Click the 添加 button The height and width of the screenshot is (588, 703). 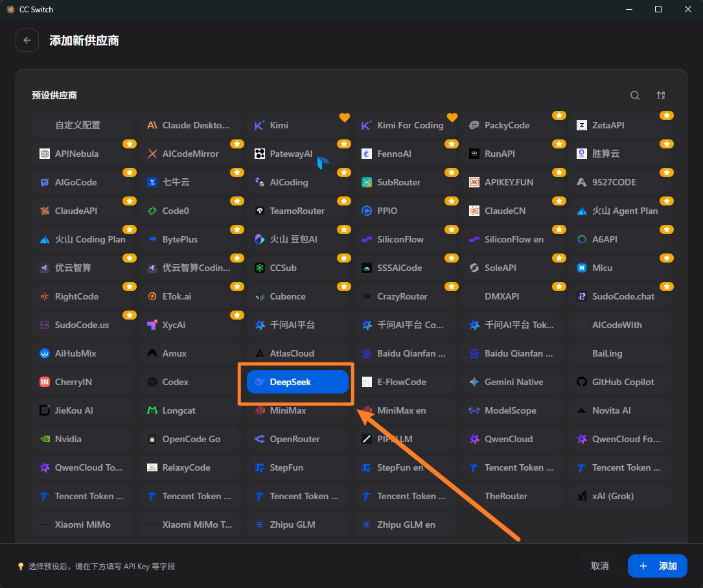click(657, 566)
